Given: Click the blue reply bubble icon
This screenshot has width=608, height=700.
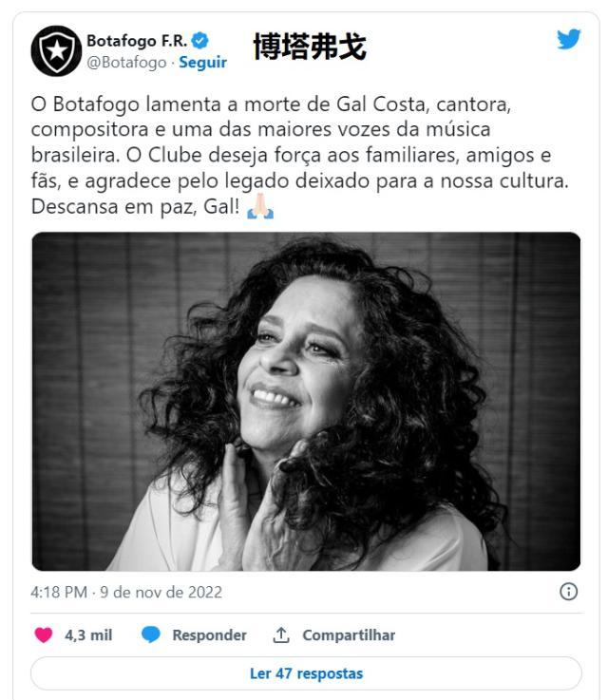Looking at the screenshot, I should pos(150,634).
